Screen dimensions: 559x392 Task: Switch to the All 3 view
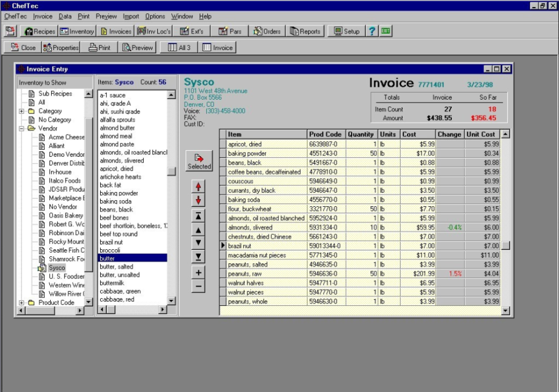pyautogui.click(x=179, y=47)
